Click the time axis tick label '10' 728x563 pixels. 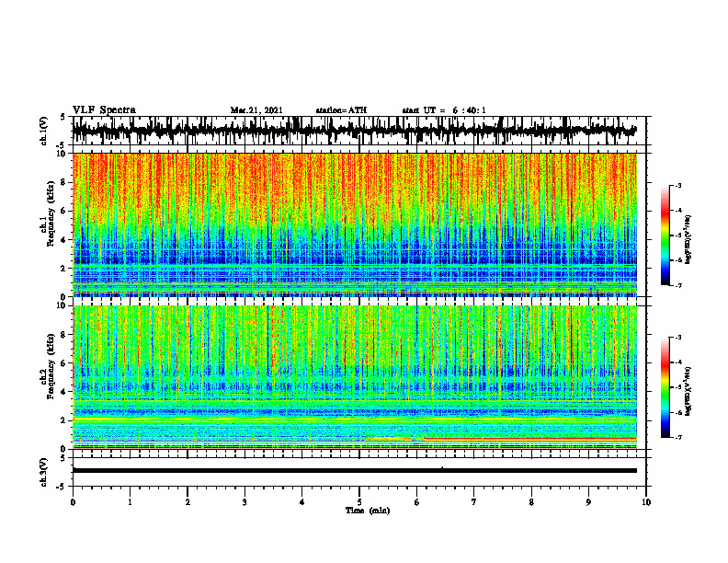click(x=646, y=502)
